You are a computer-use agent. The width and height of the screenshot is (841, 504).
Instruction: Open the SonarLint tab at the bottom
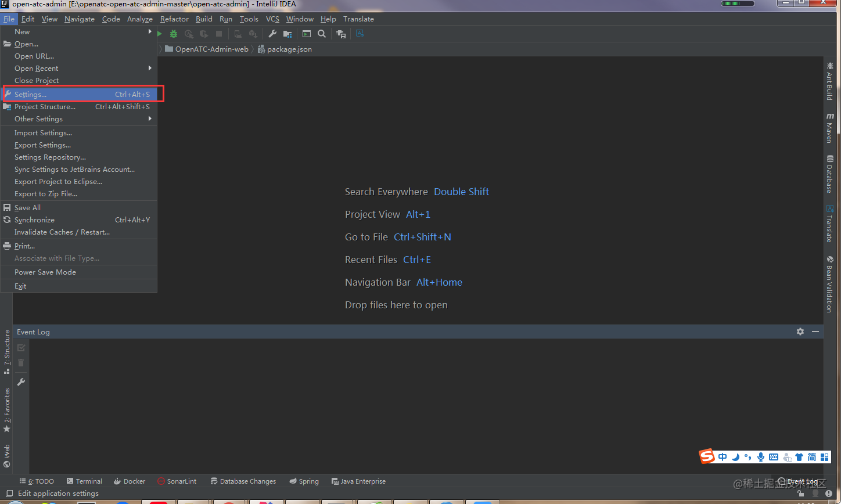click(177, 481)
